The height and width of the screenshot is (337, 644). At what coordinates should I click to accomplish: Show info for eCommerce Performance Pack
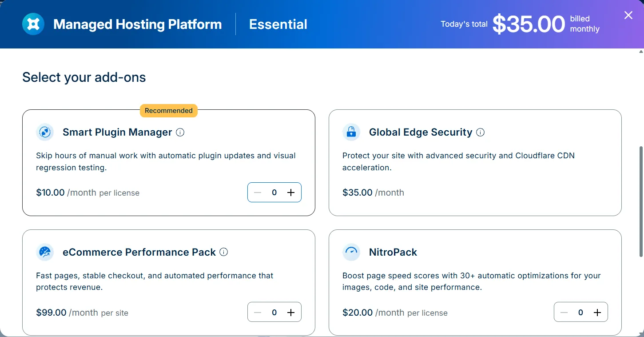click(x=224, y=252)
